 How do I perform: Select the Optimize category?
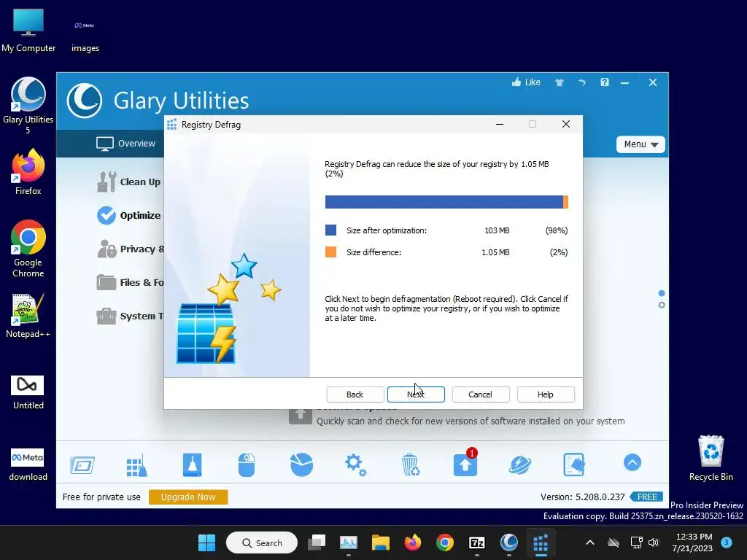[128, 215]
